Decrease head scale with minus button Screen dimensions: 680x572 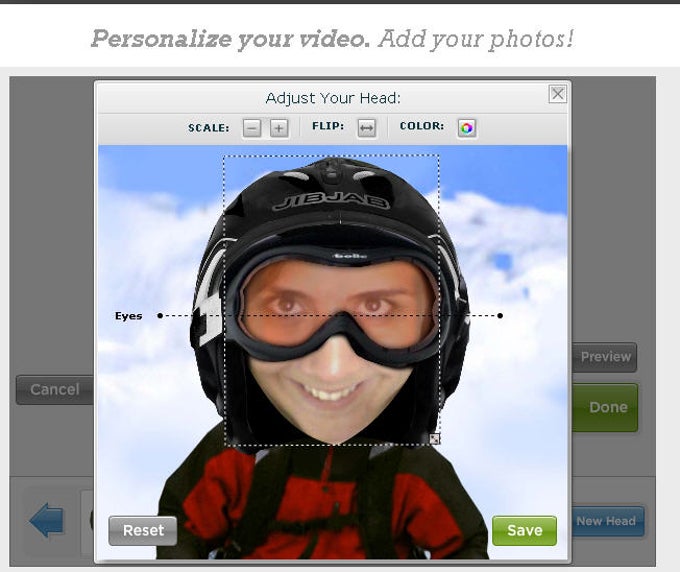(x=252, y=128)
